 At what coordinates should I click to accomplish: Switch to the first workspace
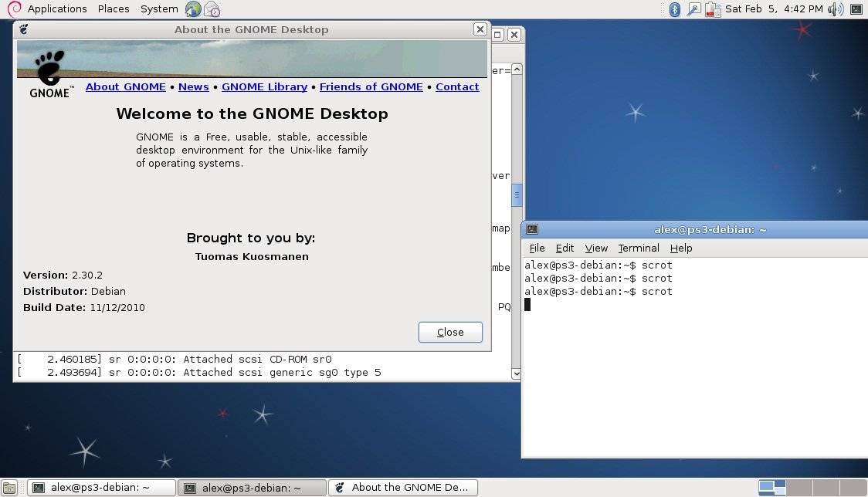(771, 488)
